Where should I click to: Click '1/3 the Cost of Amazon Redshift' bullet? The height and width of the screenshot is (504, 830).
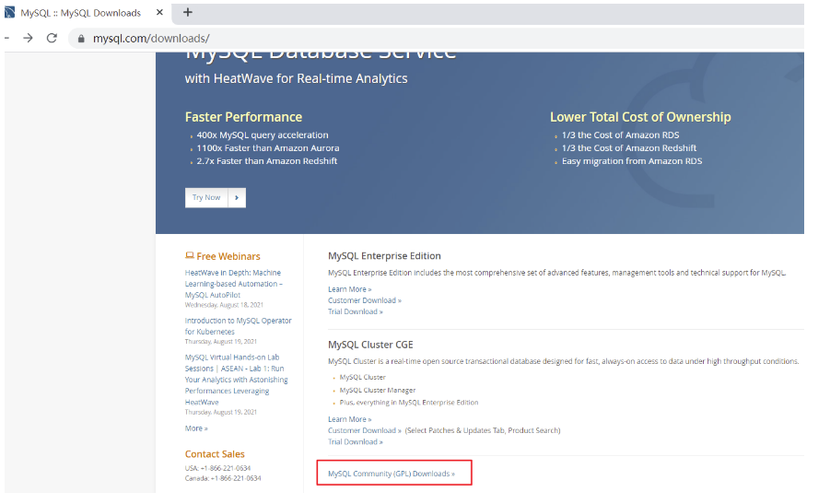[x=629, y=148]
